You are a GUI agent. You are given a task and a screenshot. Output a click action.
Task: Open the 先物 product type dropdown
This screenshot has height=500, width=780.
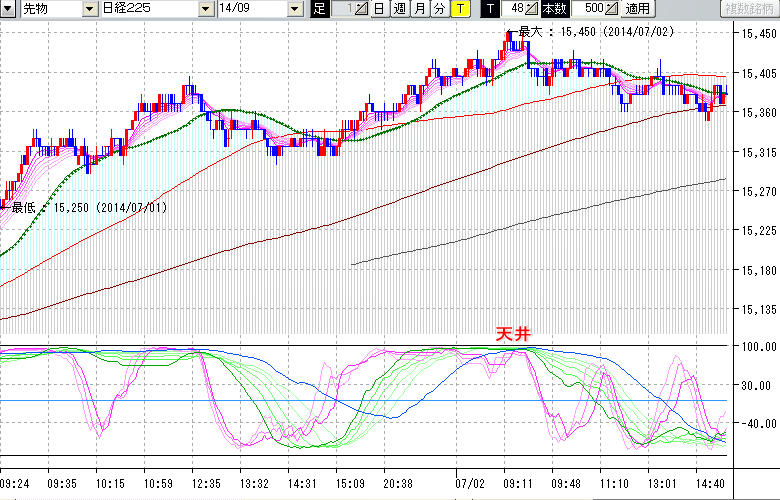[90, 9]
